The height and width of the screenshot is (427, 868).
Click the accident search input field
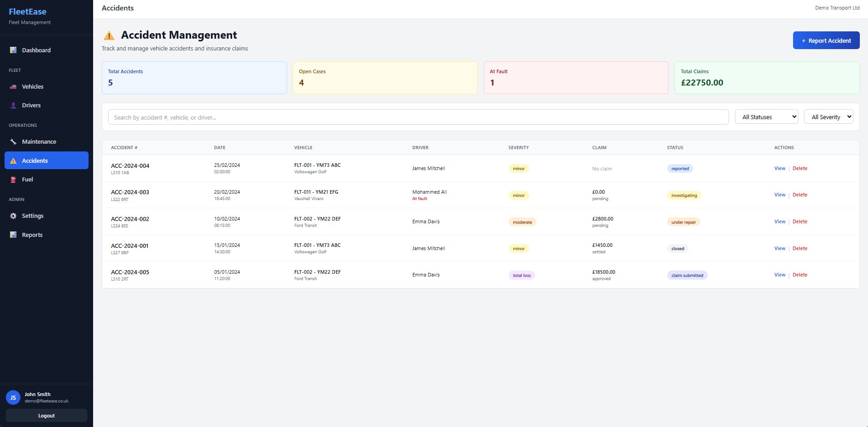[x=418, y=117]
